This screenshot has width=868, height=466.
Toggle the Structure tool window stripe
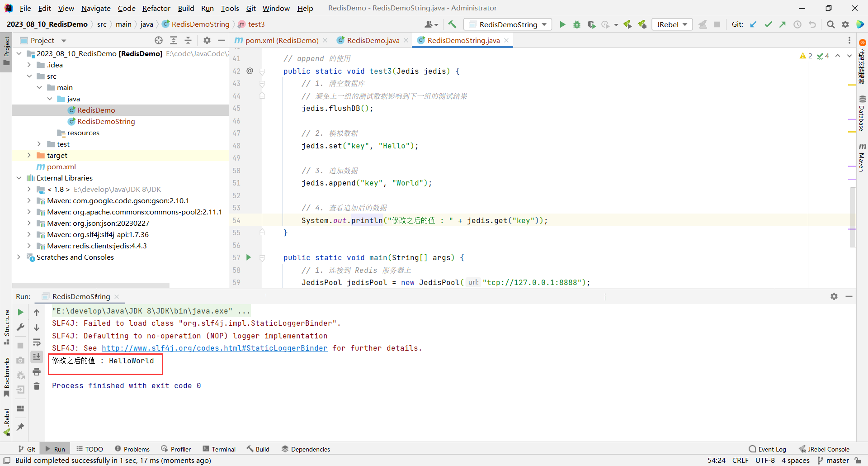click(x=6, y=327)
